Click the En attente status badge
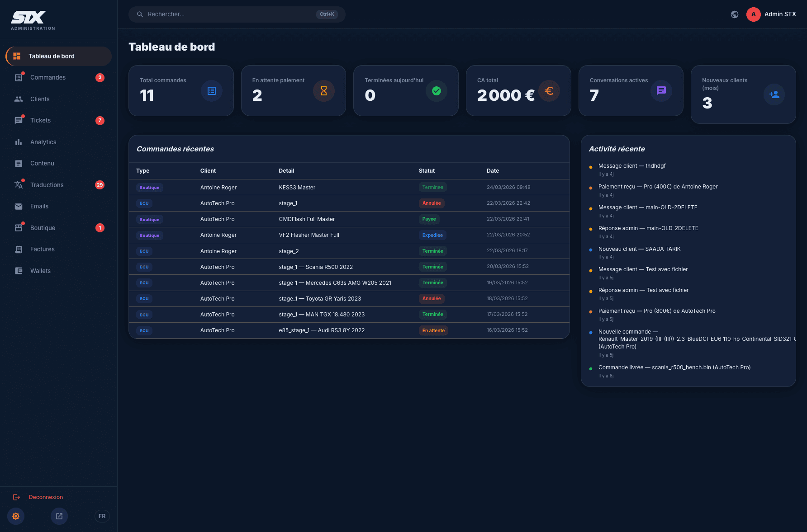The image size is (807, 532). pos(433,330)
